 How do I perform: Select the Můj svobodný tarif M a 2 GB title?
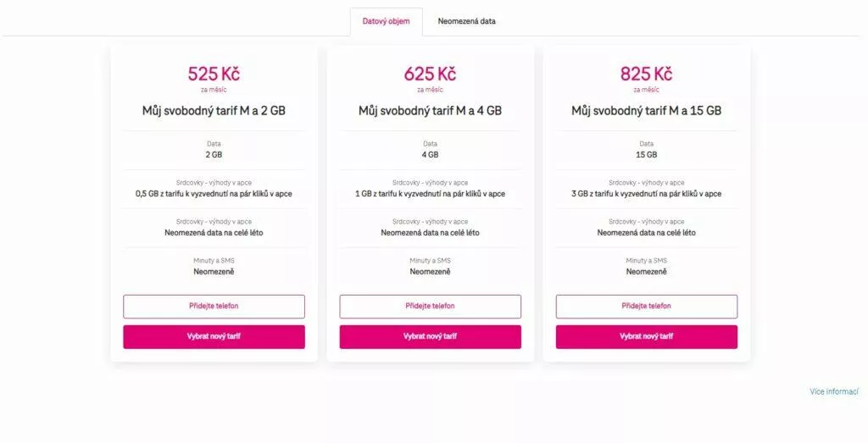tap(214, 110)
